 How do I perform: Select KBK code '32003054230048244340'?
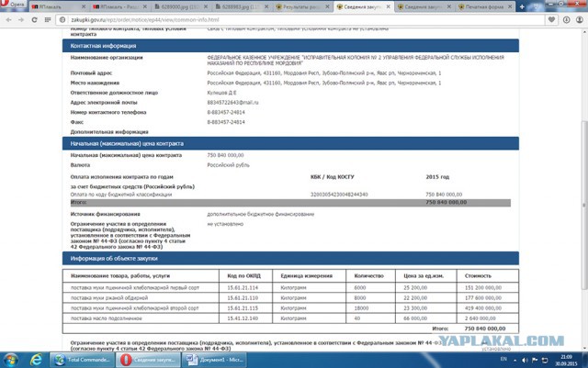click(339, 195)
